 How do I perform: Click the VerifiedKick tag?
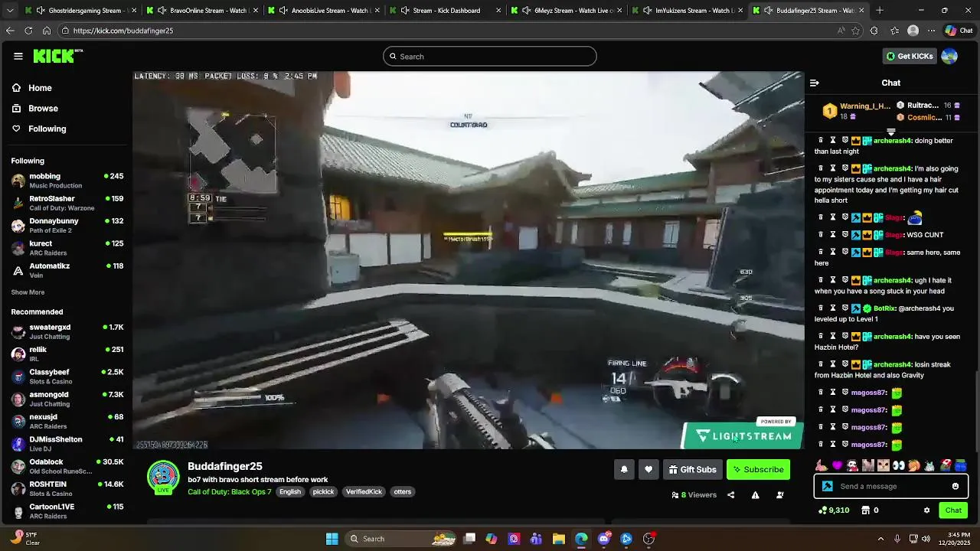click(364, 492)
